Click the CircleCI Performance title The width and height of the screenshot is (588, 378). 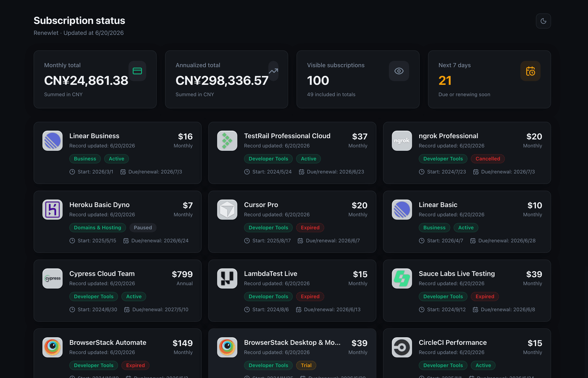pyautogui.click(x=453, y=342)
